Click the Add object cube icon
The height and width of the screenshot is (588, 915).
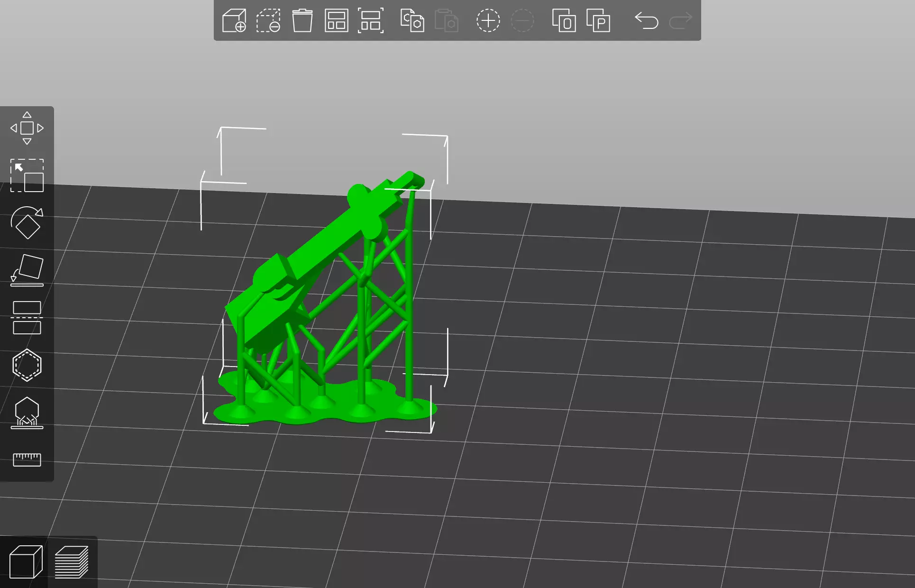pyautogui.click(x=234, y=21)
